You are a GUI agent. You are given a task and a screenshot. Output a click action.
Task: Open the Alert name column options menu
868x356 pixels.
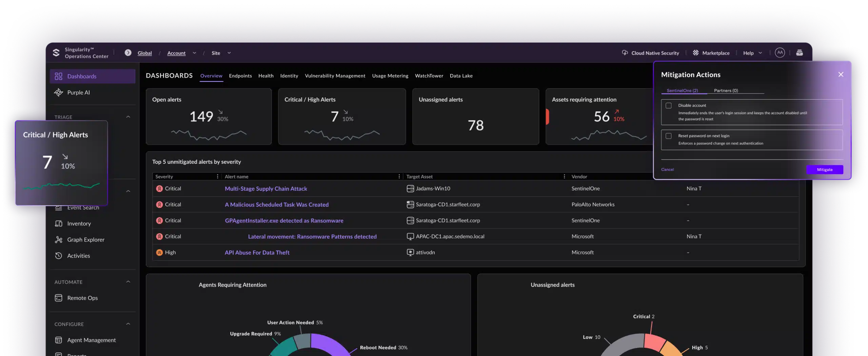tap(399, 176)
